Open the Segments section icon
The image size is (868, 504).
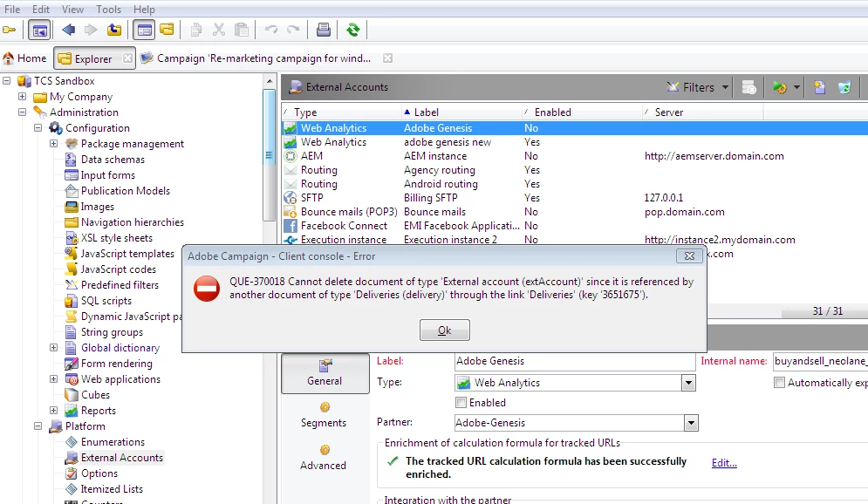(325, 407)
